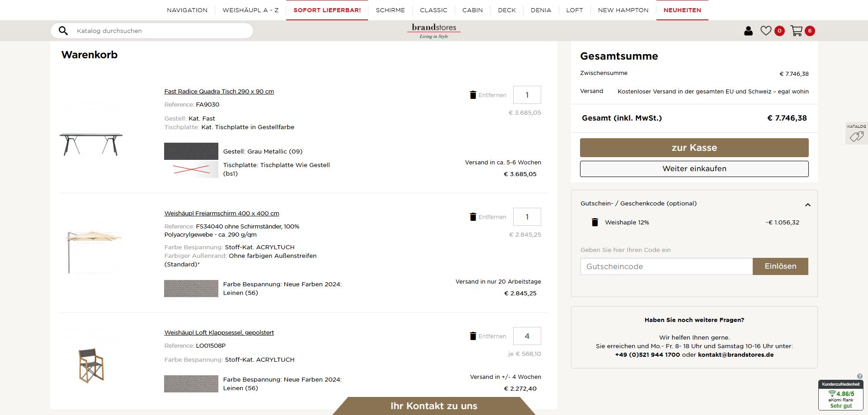Open Weishäupl Freiarmschirm 400 x 400 link

pos(222,214)
